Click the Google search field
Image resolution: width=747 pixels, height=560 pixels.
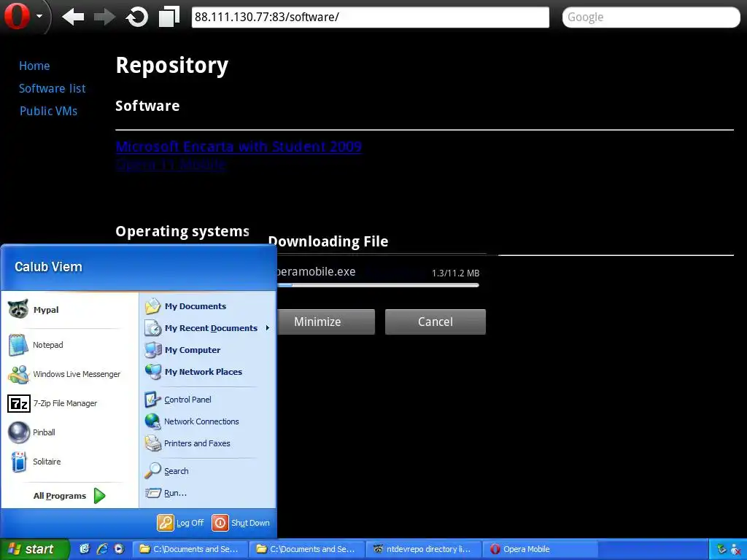(x=651, y=17)
